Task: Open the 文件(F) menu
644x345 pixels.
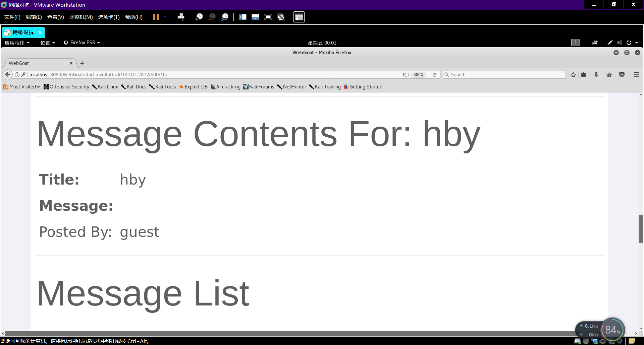Action: 12,17
